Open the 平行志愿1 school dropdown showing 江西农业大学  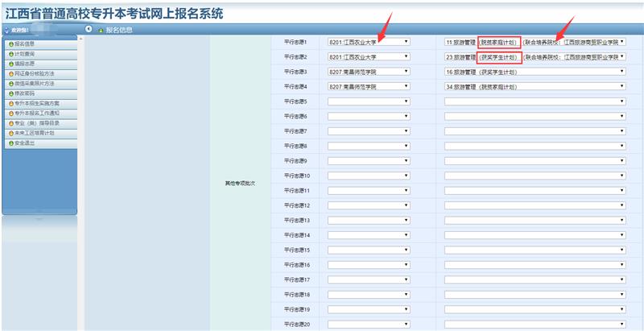(369, 42)
